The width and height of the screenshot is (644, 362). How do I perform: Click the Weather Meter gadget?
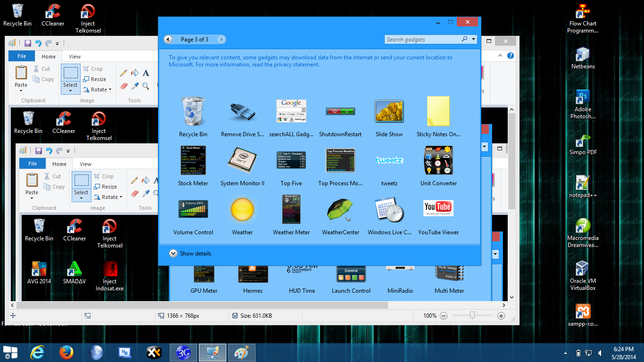tap(291, 209)
